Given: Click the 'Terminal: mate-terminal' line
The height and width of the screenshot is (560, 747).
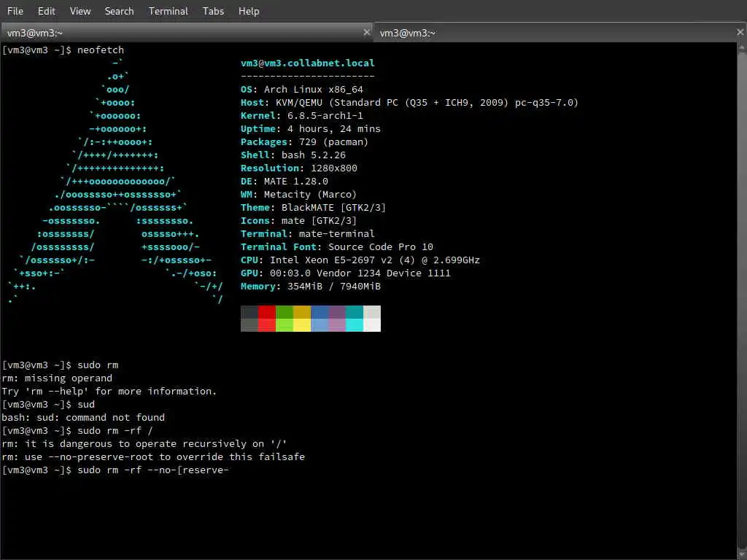Looking at the screenshot, I should (x=308, y=234).
